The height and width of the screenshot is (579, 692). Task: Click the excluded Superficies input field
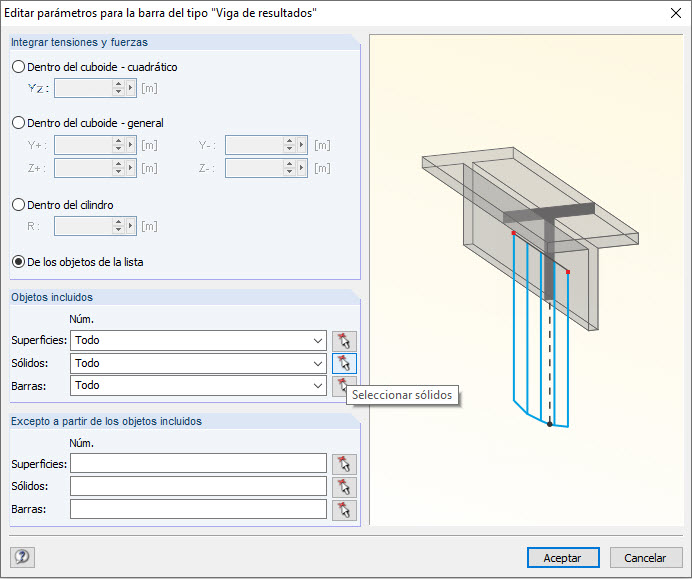coord(198,464)
